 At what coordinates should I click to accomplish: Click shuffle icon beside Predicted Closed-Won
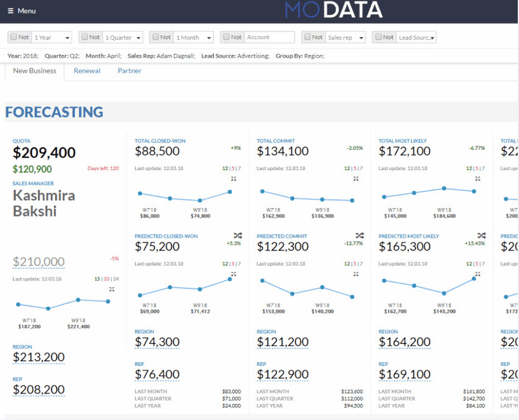pos(238,236)
